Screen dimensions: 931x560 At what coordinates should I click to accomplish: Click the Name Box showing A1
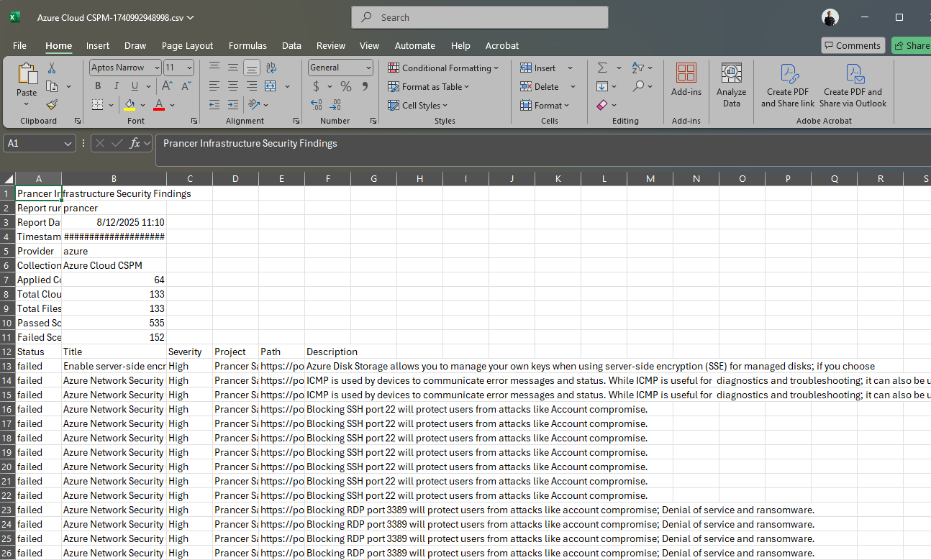[40, 143]
